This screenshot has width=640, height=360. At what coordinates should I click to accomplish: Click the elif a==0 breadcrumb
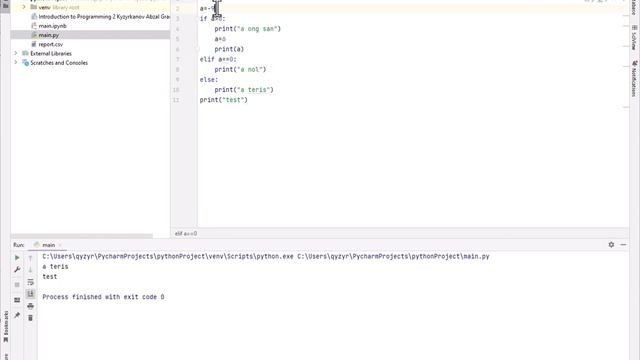[x=186, y=233]
